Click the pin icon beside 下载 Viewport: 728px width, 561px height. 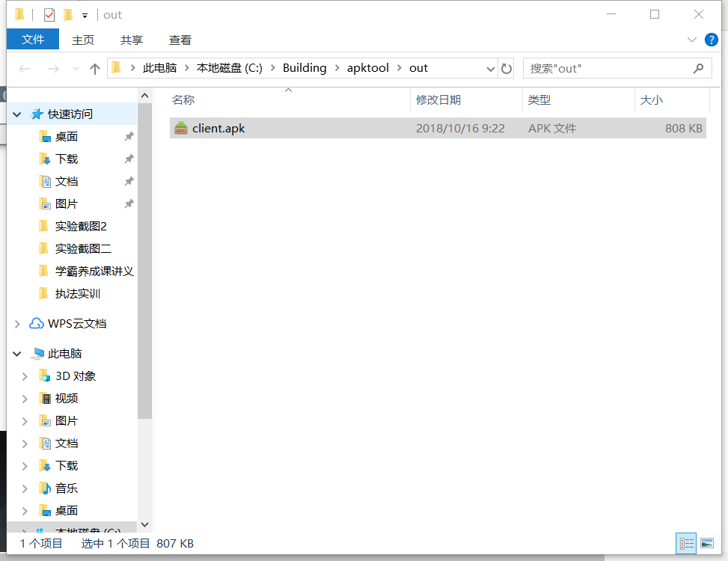129,159
